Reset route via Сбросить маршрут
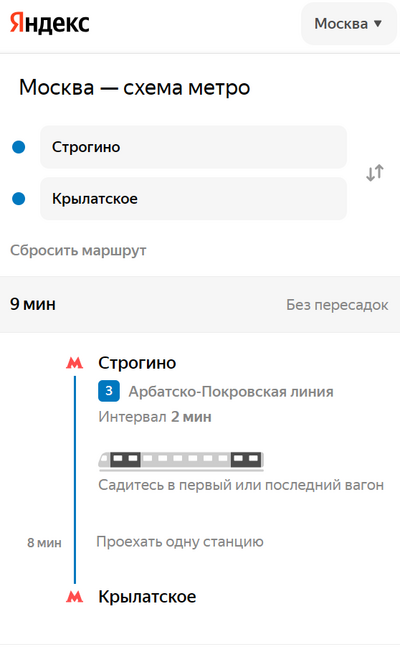 point(78,250)
